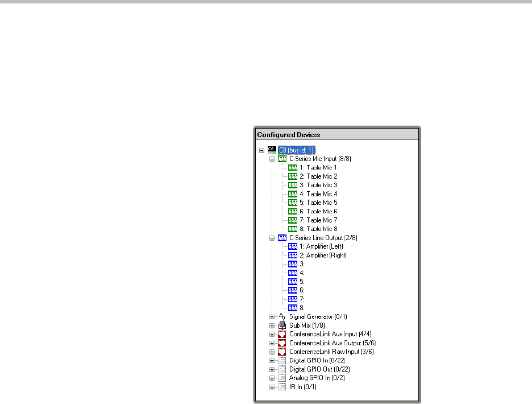The image size is (532, 404).
Task: Expand the ConferenceLink Aux Output node
Action: (272, 343)
